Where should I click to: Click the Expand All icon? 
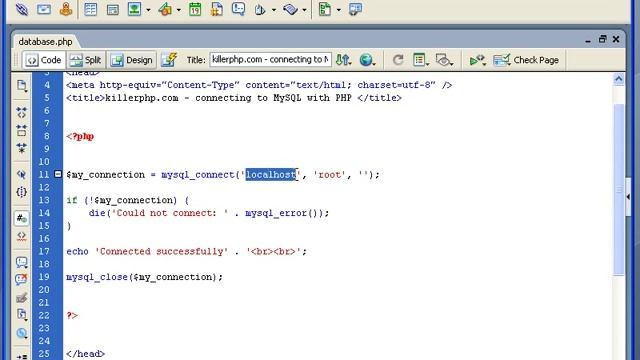[x=22, y=148]
